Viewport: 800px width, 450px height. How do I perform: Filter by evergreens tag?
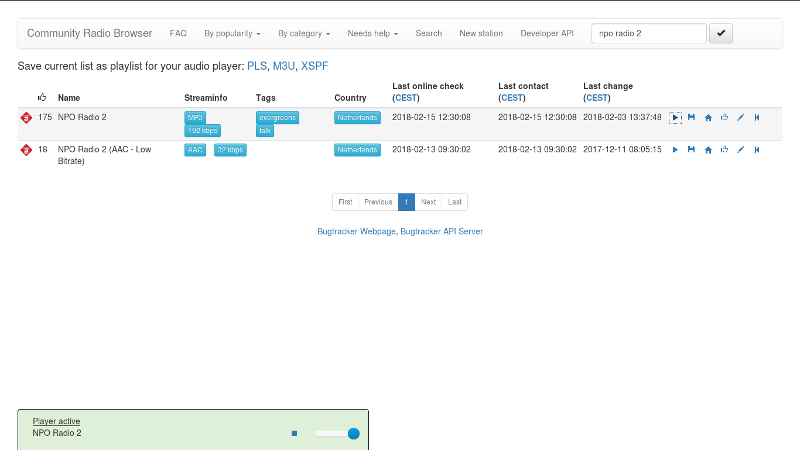click(278, 117)
